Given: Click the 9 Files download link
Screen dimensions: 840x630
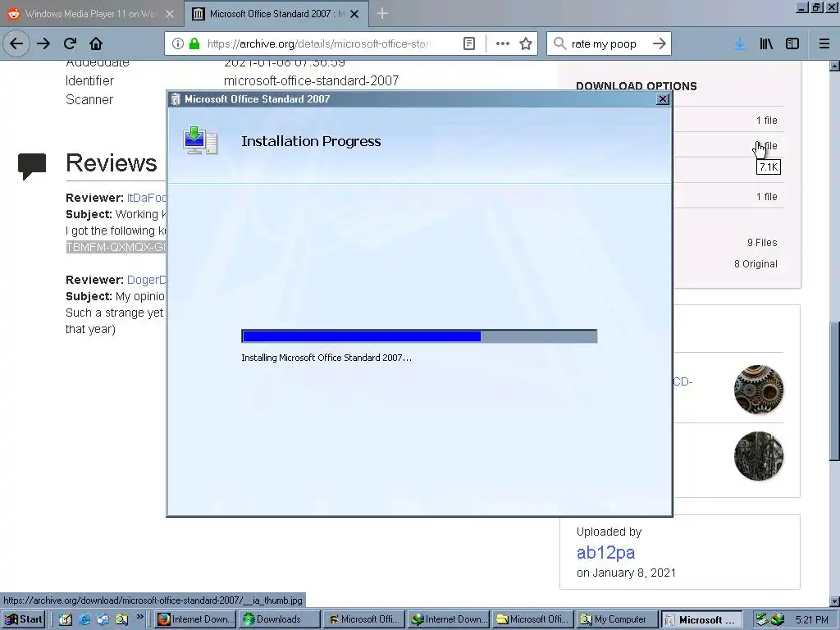Looking at the screenshot, I should [762, 243].
